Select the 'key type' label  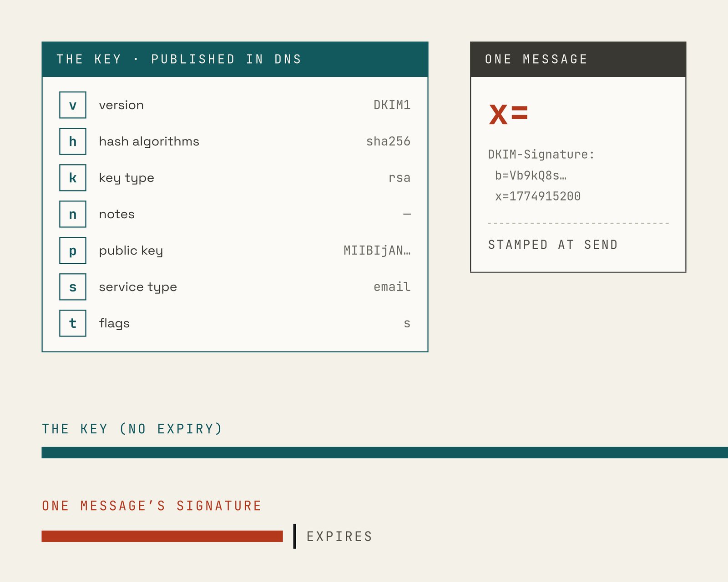click(x=126, y=178)
